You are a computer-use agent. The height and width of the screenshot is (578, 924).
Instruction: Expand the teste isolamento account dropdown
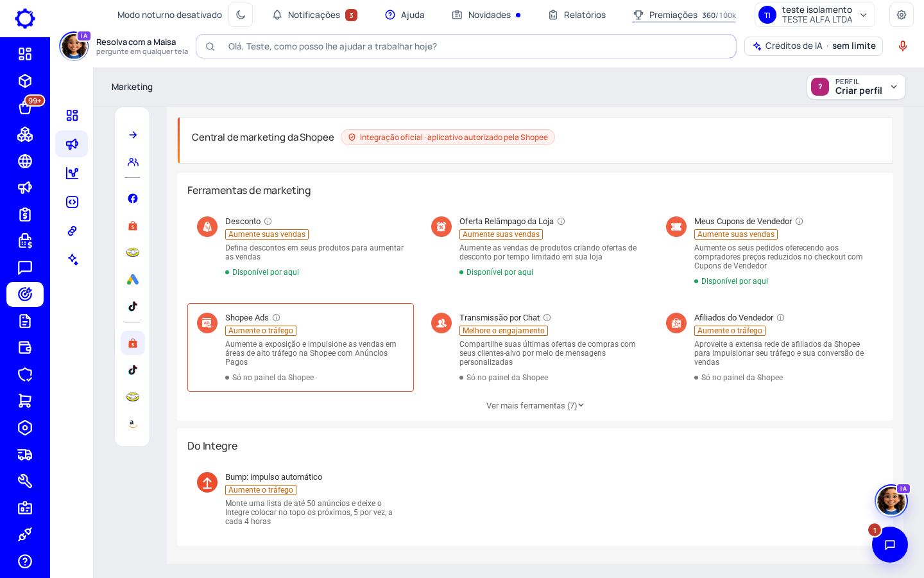(815, 15)
